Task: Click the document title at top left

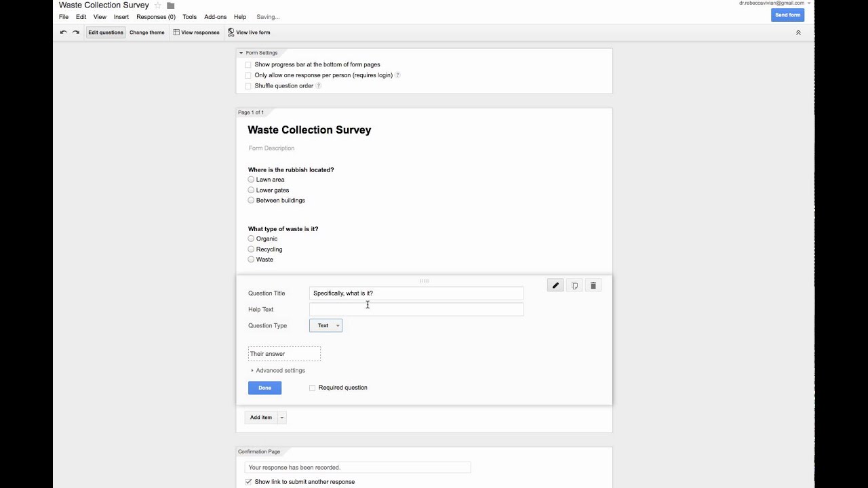Action: tap(104, 5)
